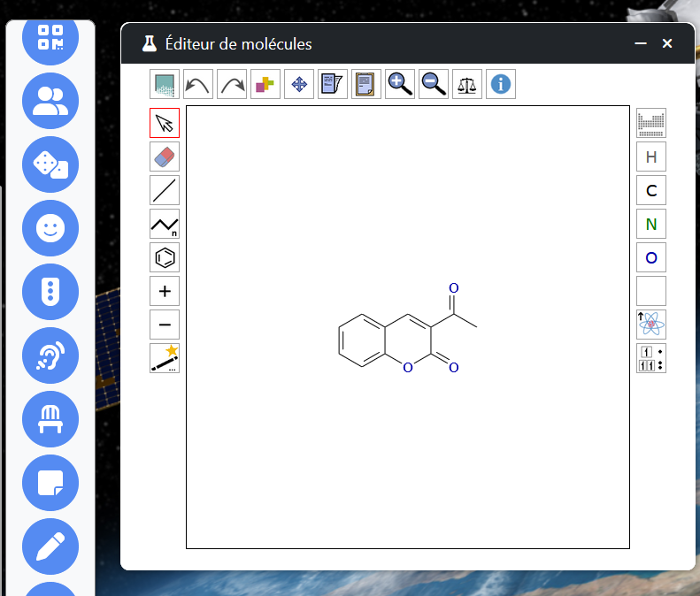Click the ring oxygen atom in molecule
Screen dimensions: 700x596
click(x=408, y=368)
